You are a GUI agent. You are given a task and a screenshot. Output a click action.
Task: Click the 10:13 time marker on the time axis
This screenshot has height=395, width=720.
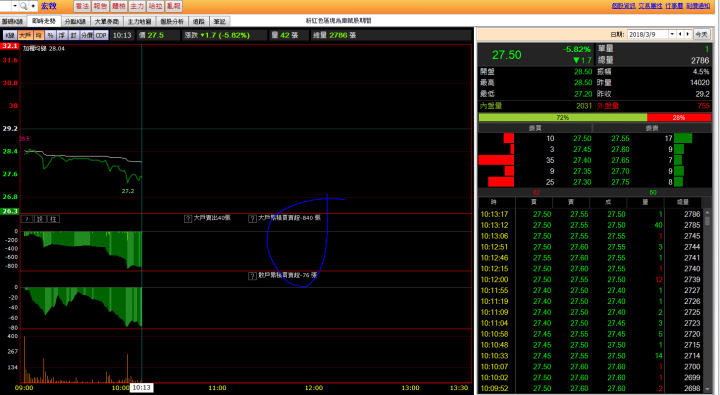[141, 388]
